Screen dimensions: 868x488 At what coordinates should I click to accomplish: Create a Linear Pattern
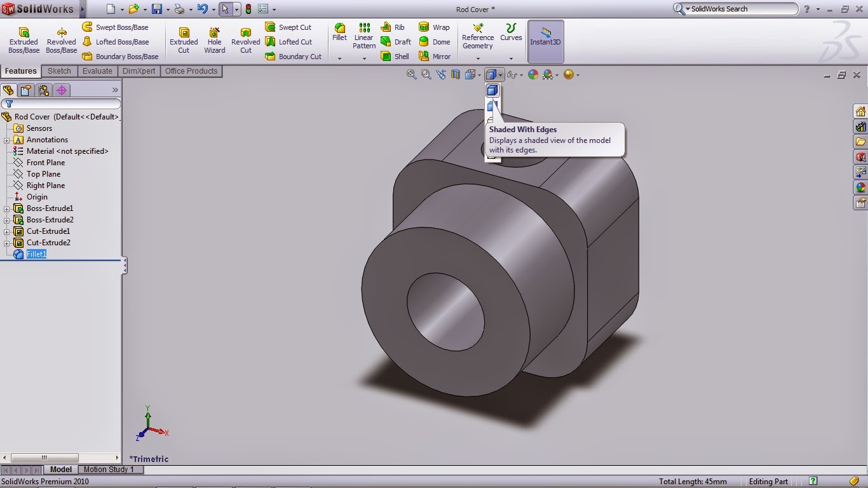[364, 36]
